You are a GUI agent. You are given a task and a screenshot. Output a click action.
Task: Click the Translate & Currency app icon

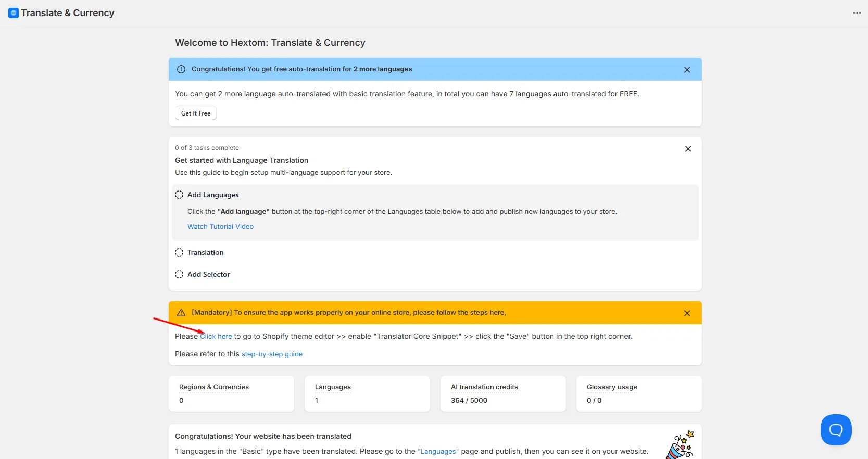coord(14,13)
